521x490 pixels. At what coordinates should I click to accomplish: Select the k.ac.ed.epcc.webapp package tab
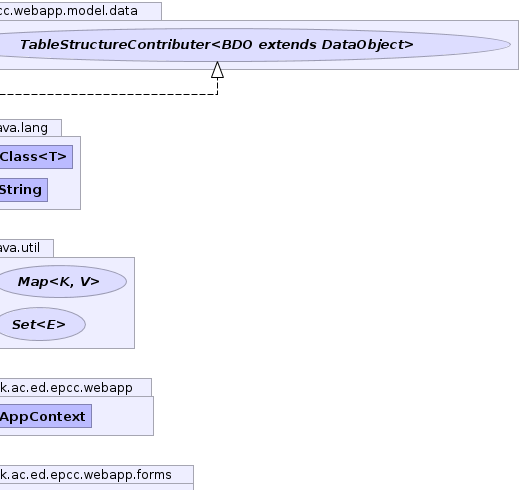tap(76, 388)
